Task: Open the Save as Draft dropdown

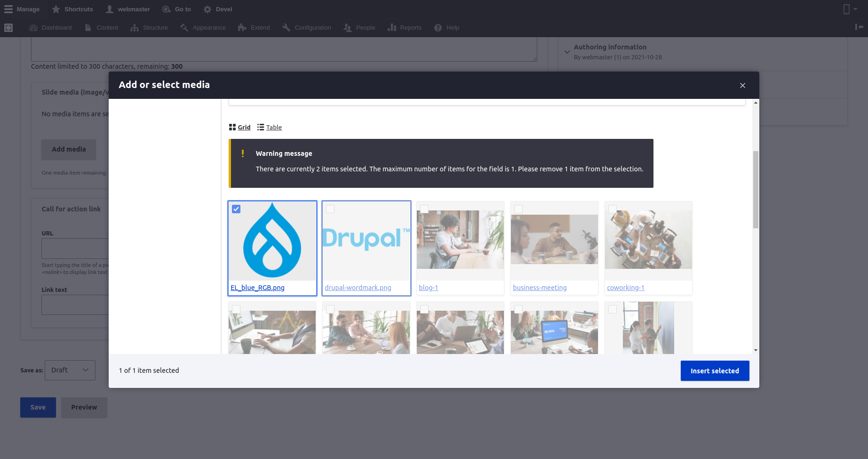Action: tap(70, 370)
